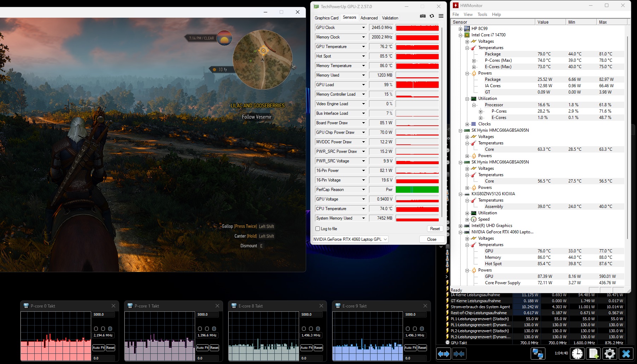
Task: Expand the HP 8C99 tree node
Action: click(460, 29)
